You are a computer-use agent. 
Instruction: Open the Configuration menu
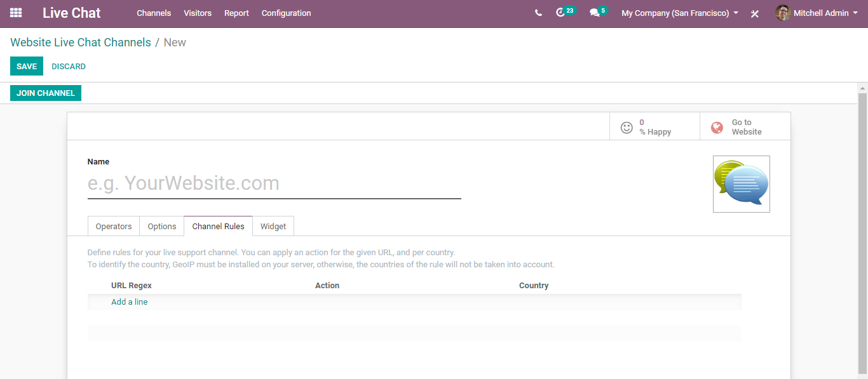coord(287,13)
